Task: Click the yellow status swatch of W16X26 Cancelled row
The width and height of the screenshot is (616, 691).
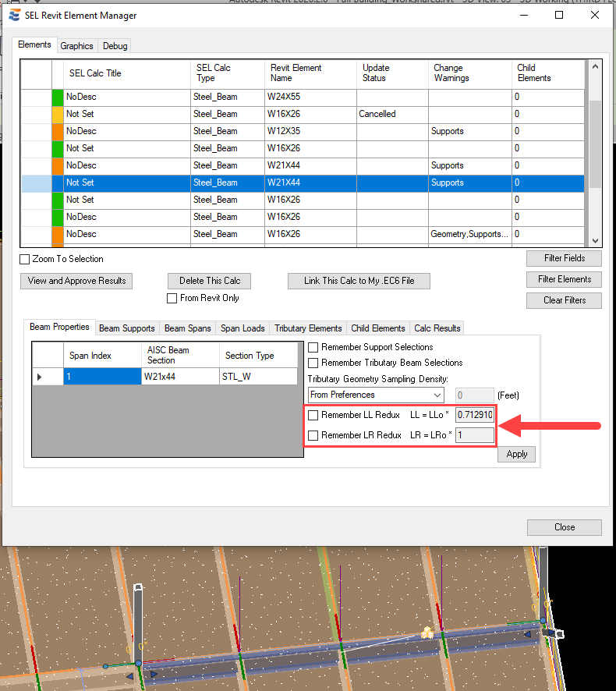Action: (58, 114)
